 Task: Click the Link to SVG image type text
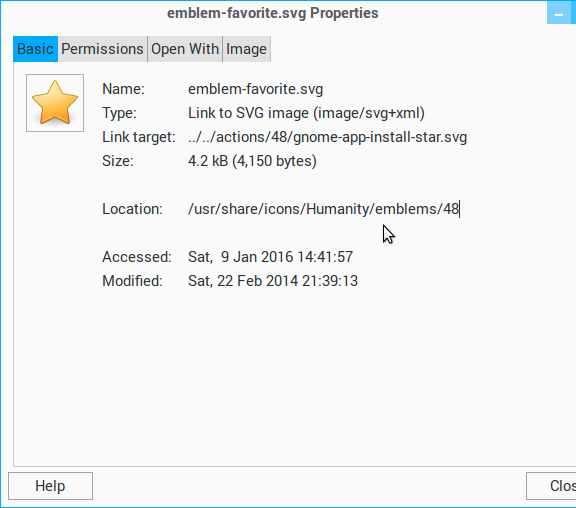tap(306, 113)
